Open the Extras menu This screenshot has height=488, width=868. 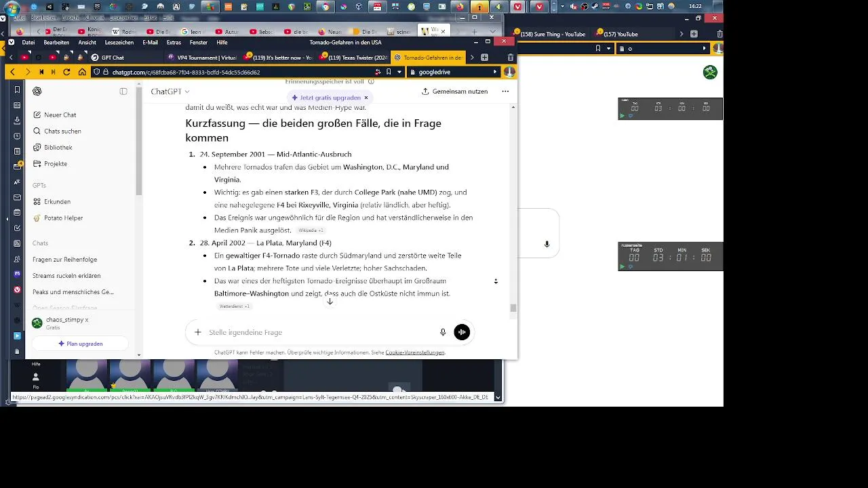[174, 43]
